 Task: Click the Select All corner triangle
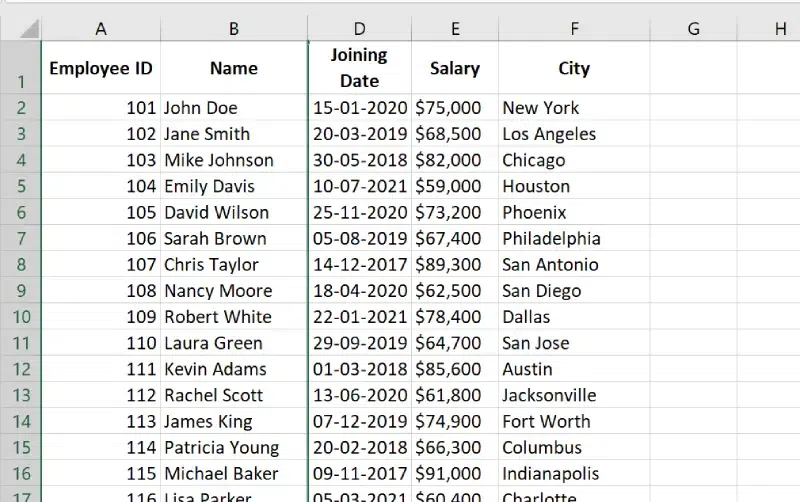pyautogui.click(x=28, y=30)
